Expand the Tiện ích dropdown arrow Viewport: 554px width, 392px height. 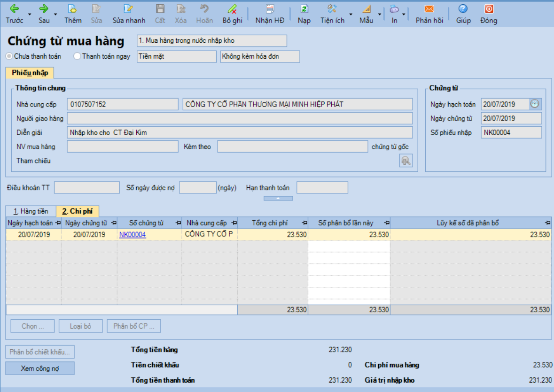(351, 14)
